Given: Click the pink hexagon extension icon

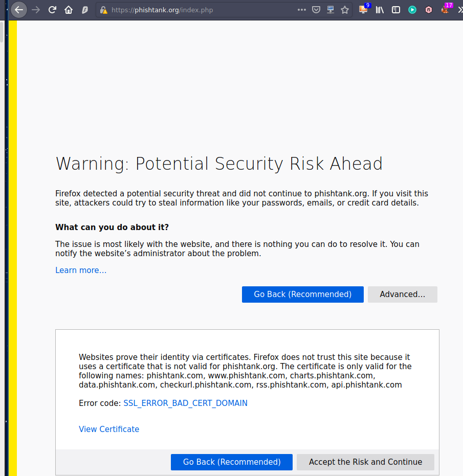Looking at the screenshot, I should pos(429,10).
